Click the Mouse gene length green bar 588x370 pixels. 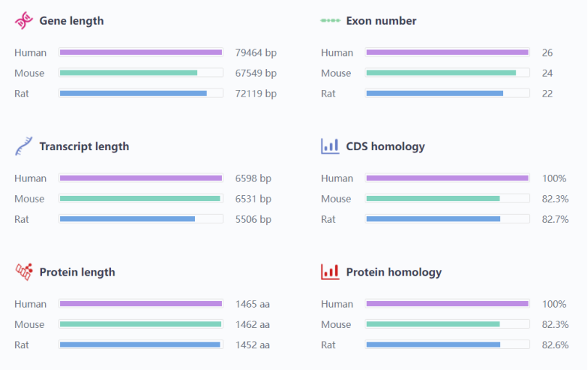pyautogui.click(x=128, y=73)
